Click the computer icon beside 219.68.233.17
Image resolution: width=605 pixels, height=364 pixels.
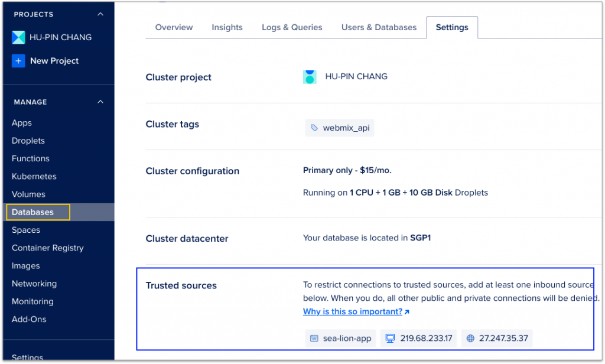[x=390, y=339]
